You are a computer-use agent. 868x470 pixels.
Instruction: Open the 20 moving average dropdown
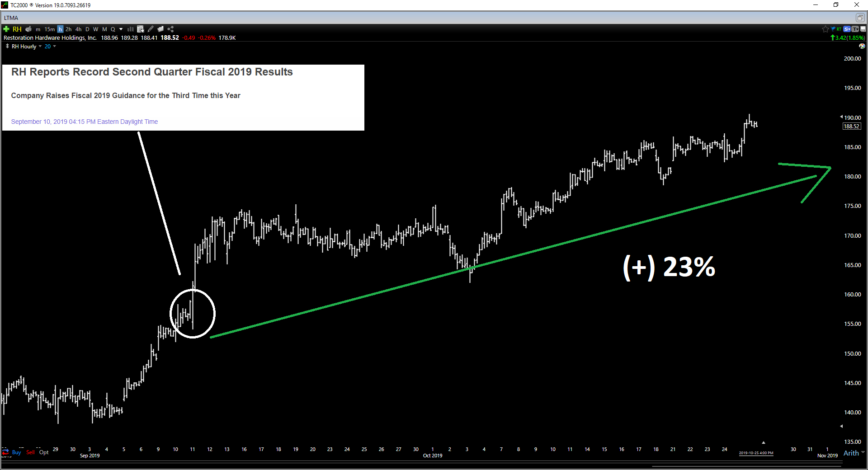click(55, 46)
